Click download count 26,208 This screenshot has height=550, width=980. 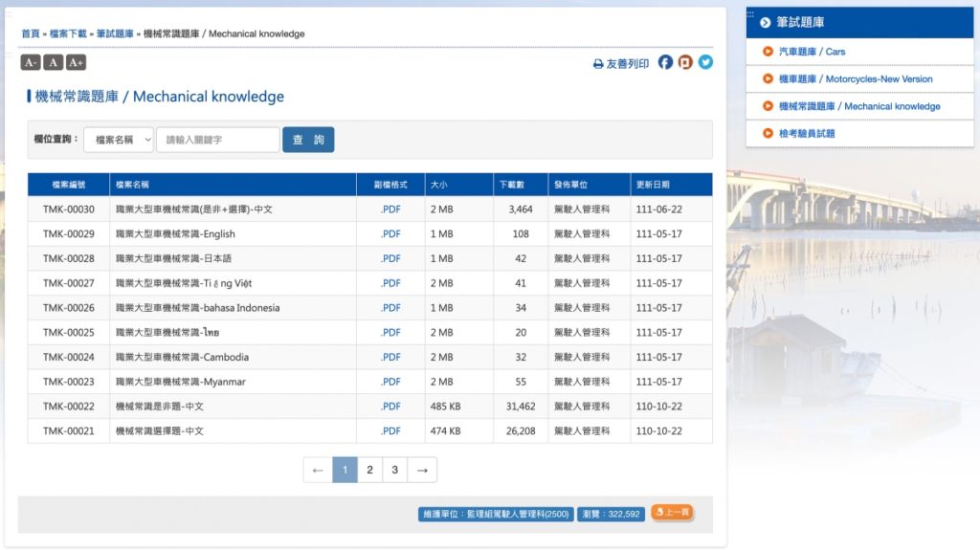click(x=521, y=430)
